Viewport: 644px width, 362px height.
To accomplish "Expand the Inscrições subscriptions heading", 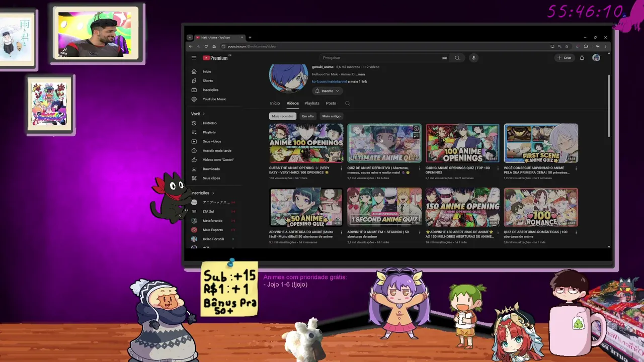I will click(203, 193).
